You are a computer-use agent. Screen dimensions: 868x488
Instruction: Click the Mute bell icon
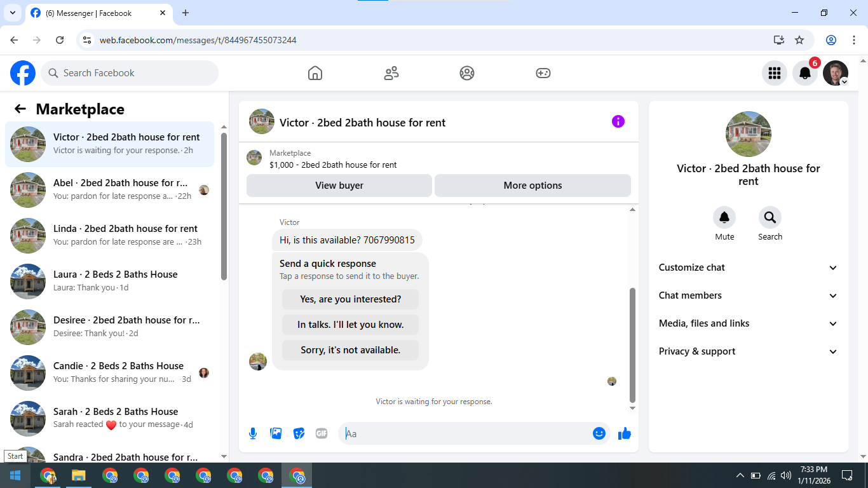coord(724,218)
